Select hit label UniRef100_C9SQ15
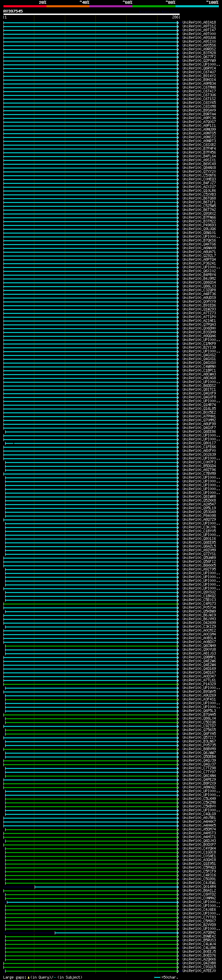 (x=199, y=967)
